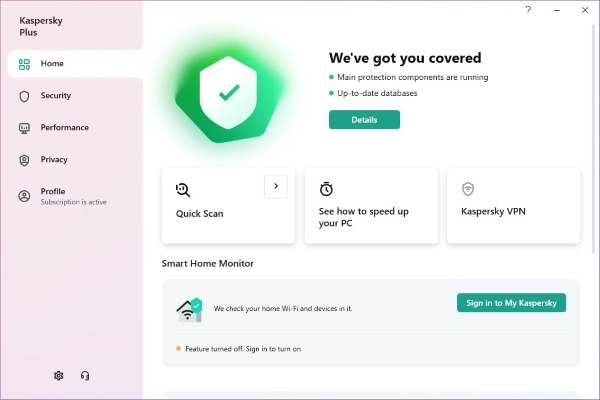Go to the Privacy section
600x400 pixels.
pos(54,160)
